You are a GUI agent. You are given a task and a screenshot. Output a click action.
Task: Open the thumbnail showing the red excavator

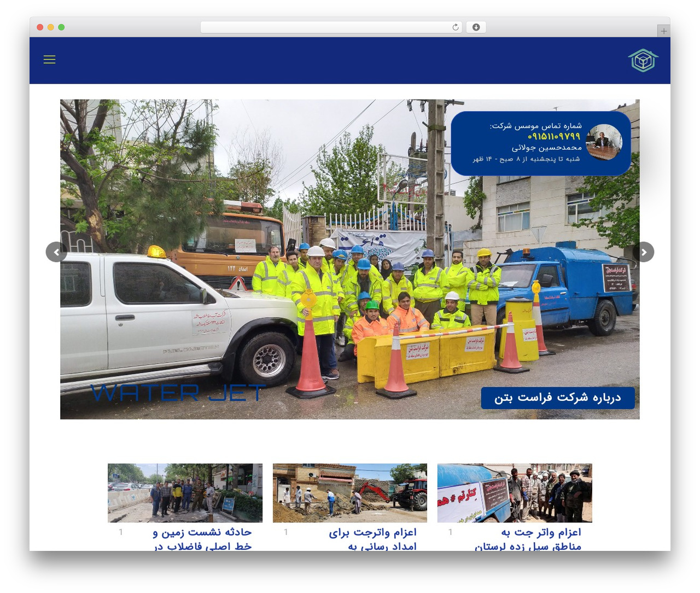pyautogui.click(x=350, y=493)
